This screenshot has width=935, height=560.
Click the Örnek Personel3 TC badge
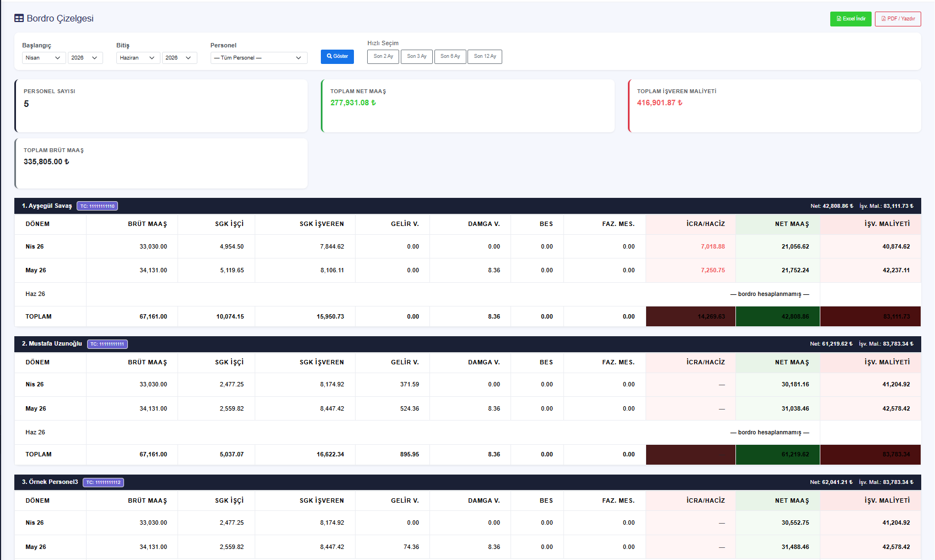coord(103,482)
